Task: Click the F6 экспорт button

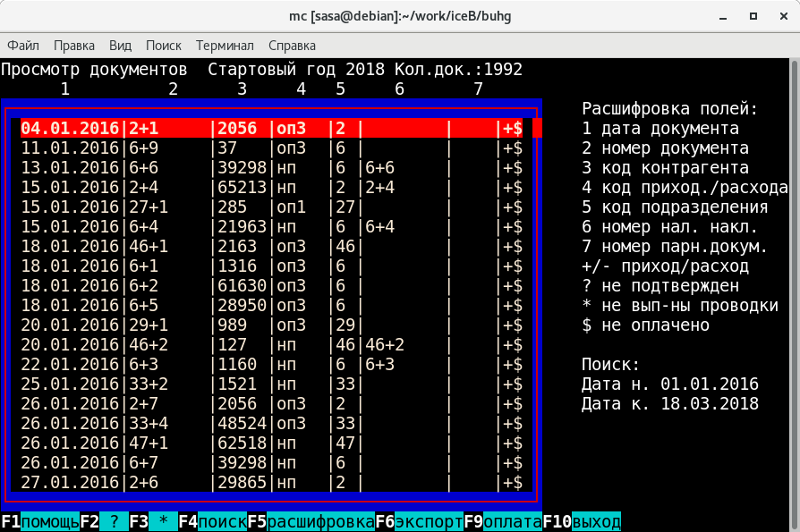Action: [419, 522]
